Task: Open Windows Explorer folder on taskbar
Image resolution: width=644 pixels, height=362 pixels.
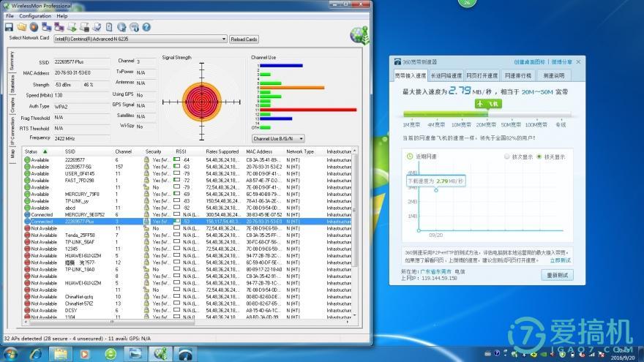Action: (x=61, y=354)
